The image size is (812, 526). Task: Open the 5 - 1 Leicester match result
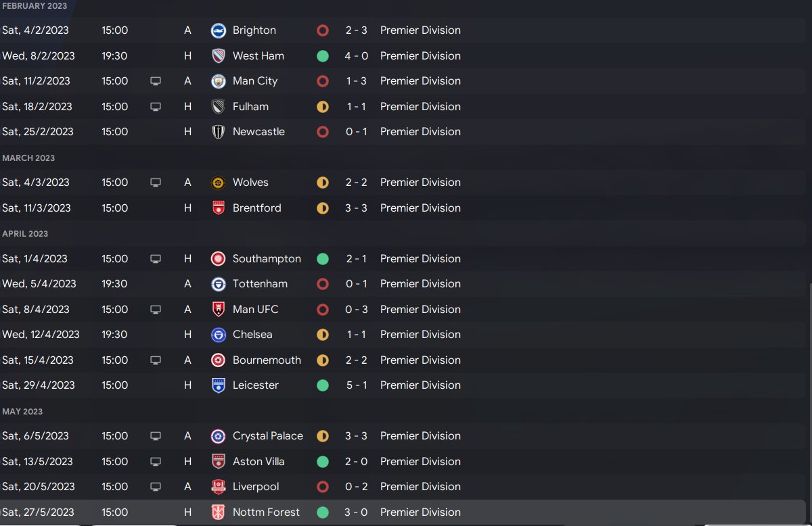[x=357, y=385]
